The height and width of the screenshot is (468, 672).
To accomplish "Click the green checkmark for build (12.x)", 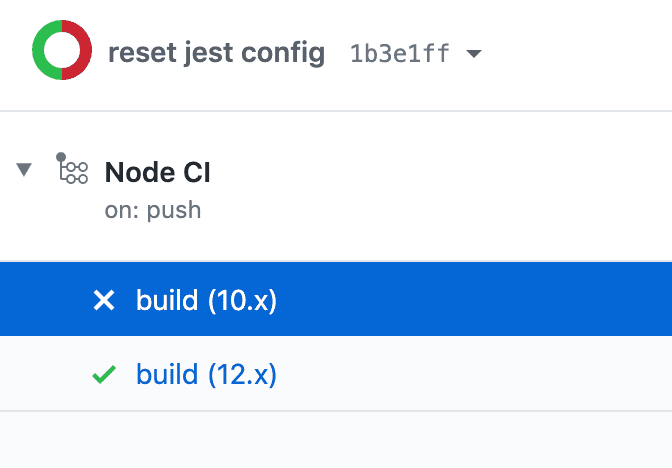I will pyautogui.click(x=104, y=375).
